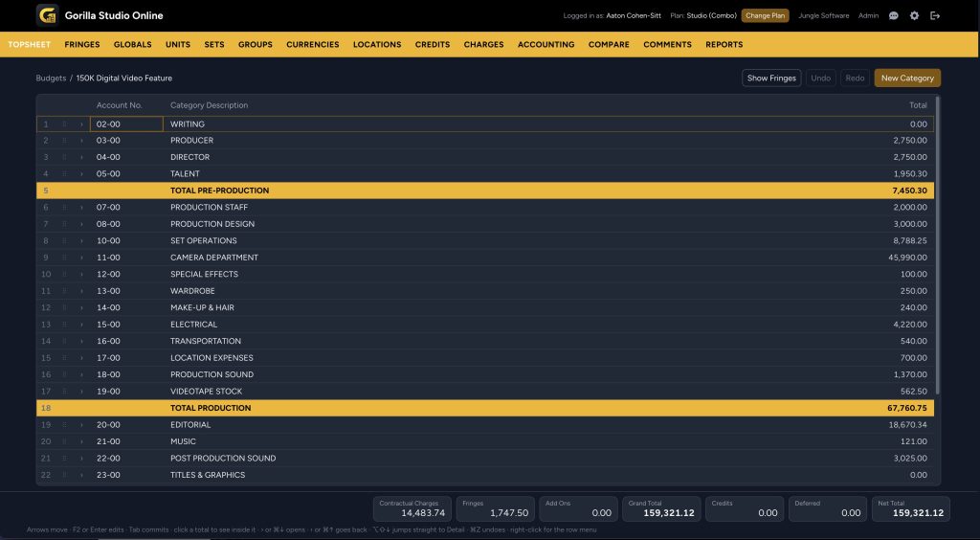This screenshot has height=540, width=980.
Task: Expand the SET OPERATIONS chevron
Action: (81, 240)
